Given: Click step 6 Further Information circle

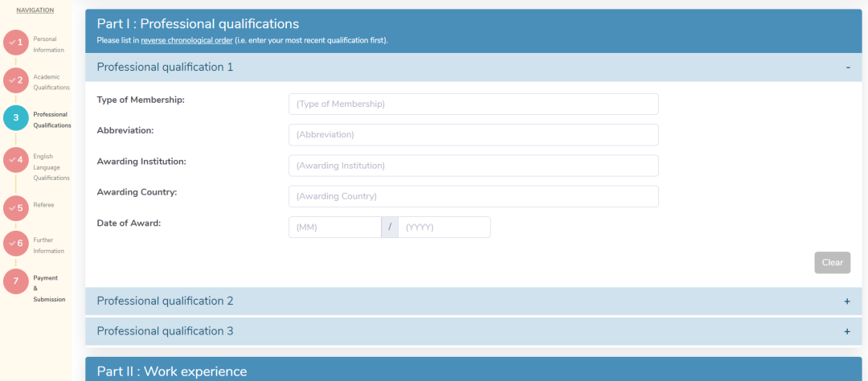Looking at the screenshot, I should click(x=16, y=244).
